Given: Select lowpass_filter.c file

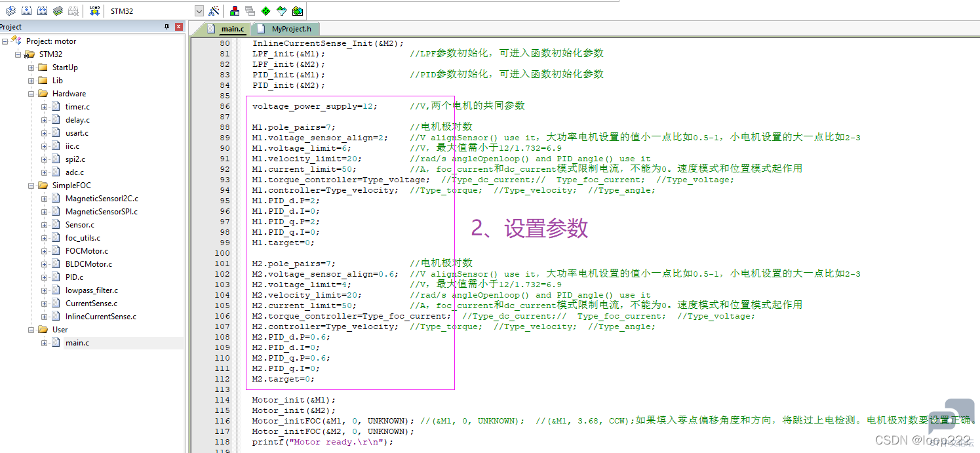Looking at the screenshot, I should tap(92, 290).
